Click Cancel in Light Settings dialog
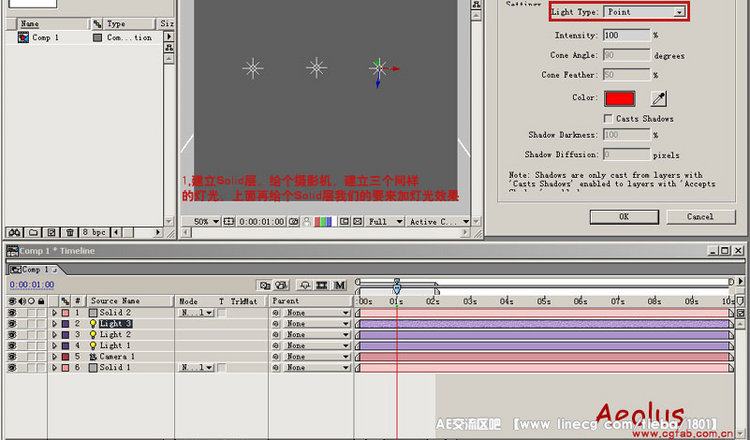 pos(700,217)
